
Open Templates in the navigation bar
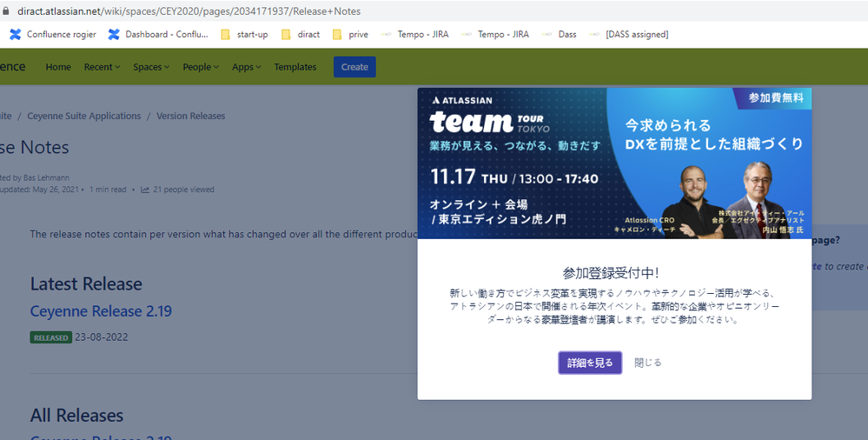click(295, 67)
